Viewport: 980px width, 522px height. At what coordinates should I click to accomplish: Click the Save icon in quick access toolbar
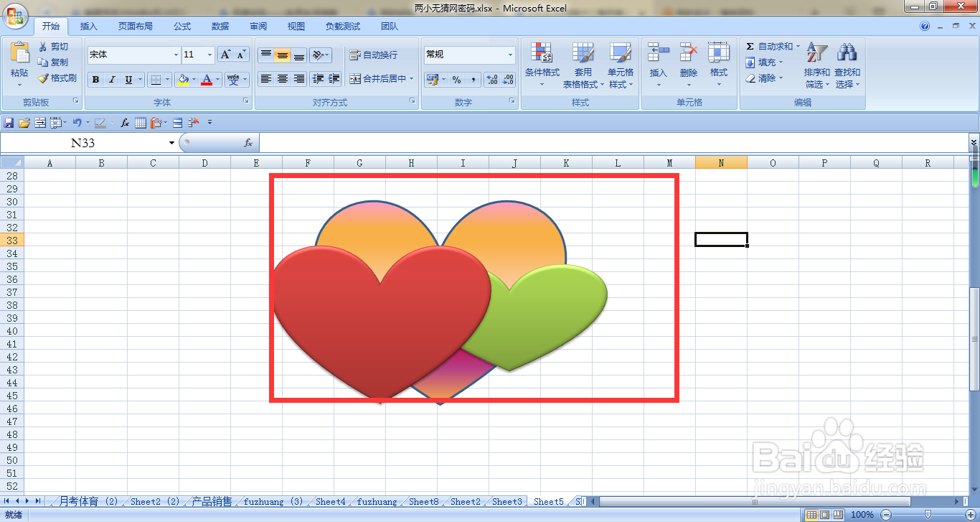coord(9,123)
